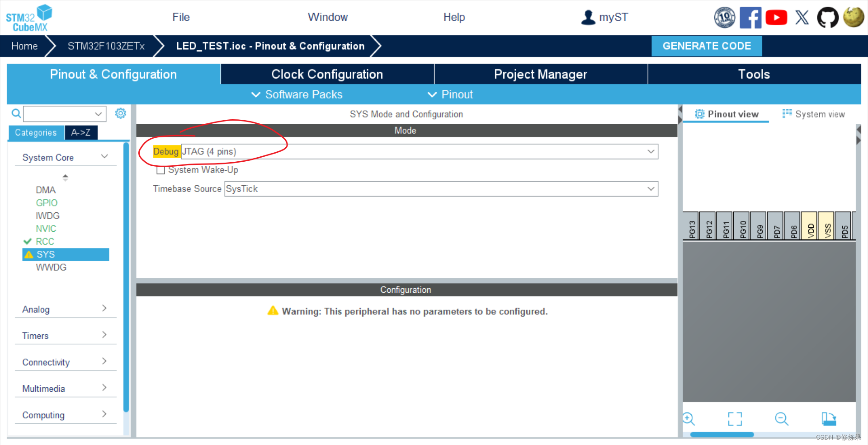Click the pinout horizontal scrollbar

722,435
